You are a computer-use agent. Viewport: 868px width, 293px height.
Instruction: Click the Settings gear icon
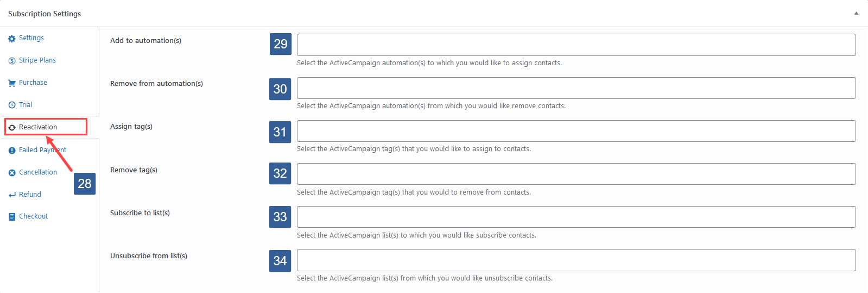click(x=12, y=39)
